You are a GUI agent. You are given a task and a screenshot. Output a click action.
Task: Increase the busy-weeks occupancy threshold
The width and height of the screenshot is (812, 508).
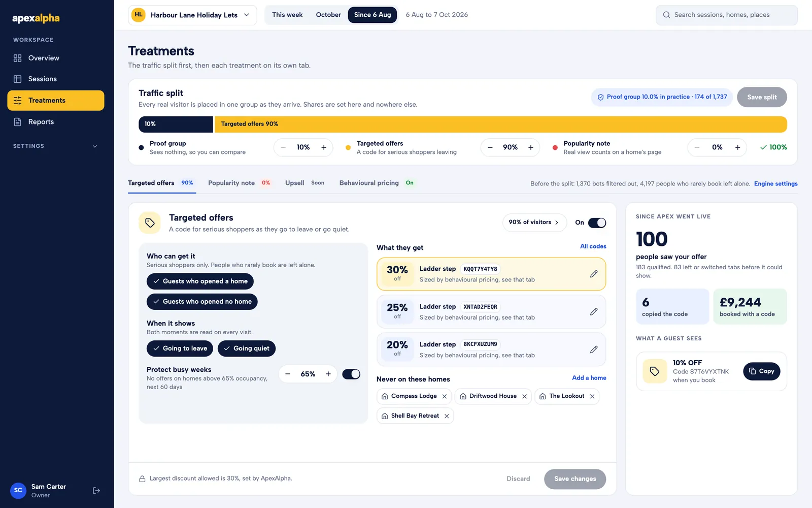(328, 374)
